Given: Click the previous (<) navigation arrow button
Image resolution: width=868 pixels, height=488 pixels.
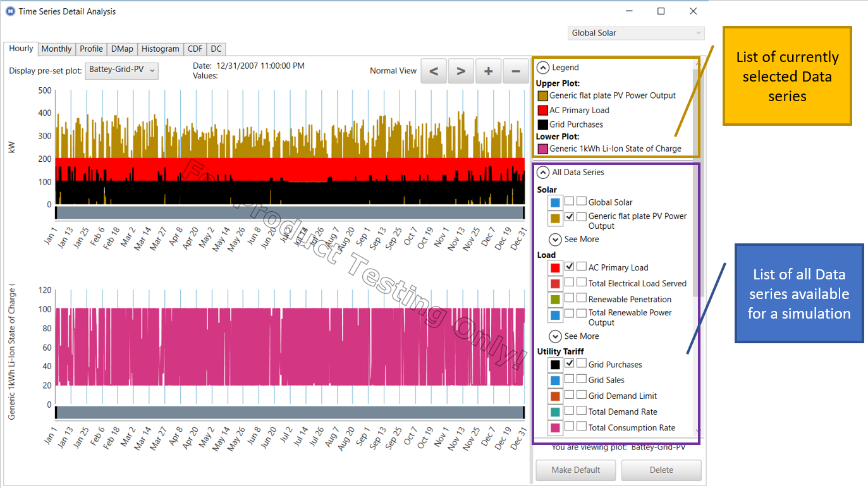Looking at the screenshot, I should (434, 71).
